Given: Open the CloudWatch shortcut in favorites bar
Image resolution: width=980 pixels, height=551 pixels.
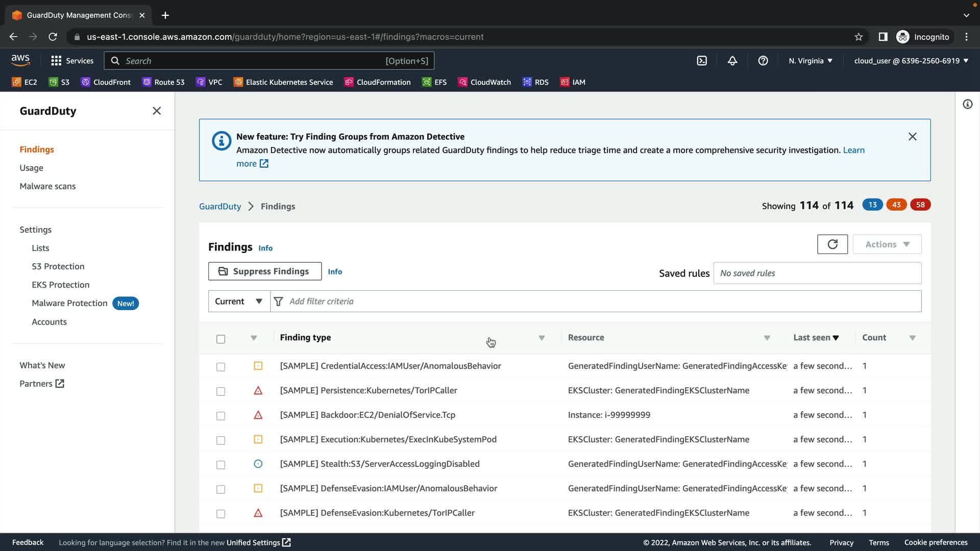Looking at the screenshot, I should [484, 82].
